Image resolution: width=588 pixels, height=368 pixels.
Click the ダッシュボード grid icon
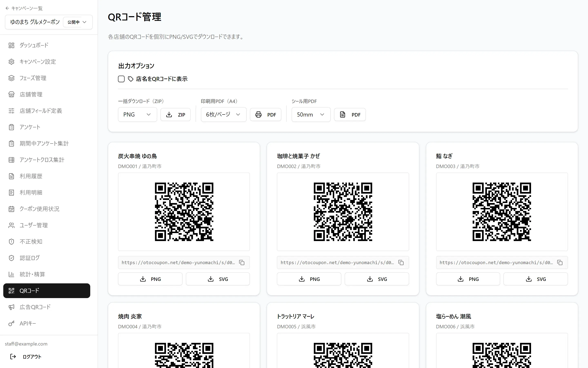tap(11, 45)
